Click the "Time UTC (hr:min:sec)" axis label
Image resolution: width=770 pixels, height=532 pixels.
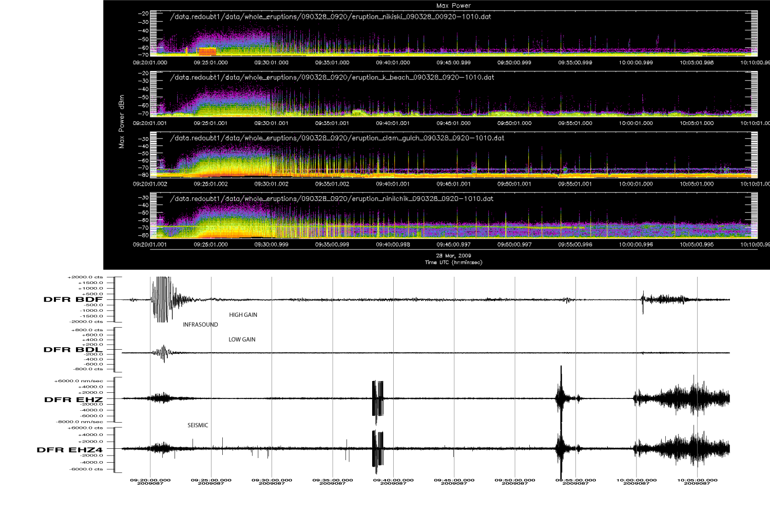click(x=453, y=262)
